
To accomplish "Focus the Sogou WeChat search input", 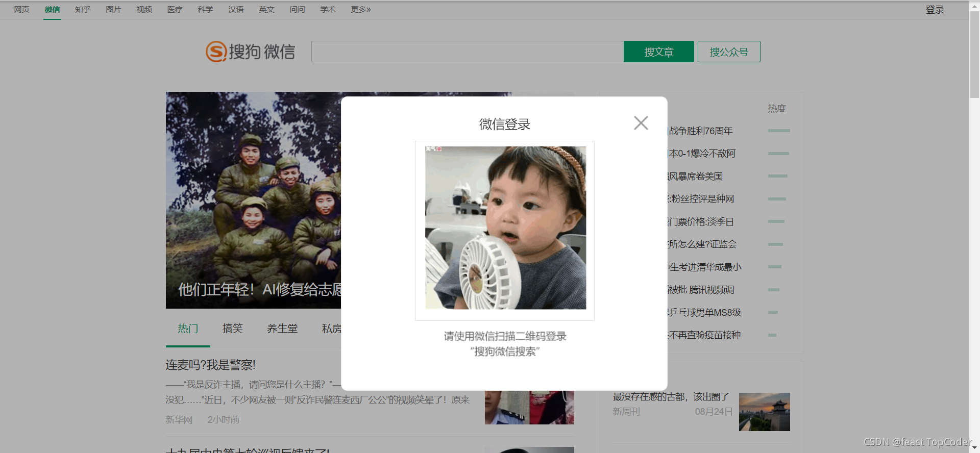I will [x=468, y=52].
